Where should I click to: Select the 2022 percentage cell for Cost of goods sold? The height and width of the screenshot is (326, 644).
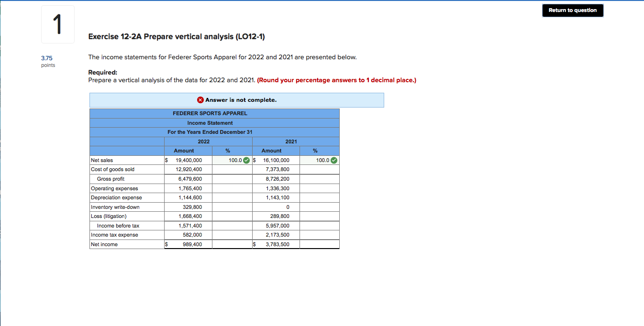click(232, 169)
